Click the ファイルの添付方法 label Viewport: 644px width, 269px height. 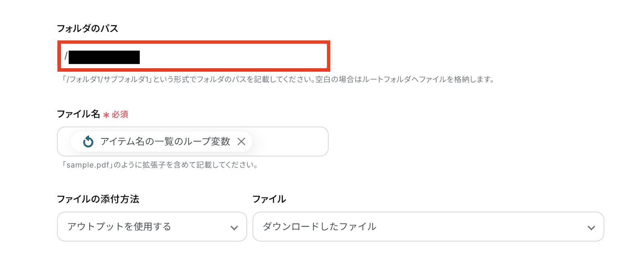point(98,199)
